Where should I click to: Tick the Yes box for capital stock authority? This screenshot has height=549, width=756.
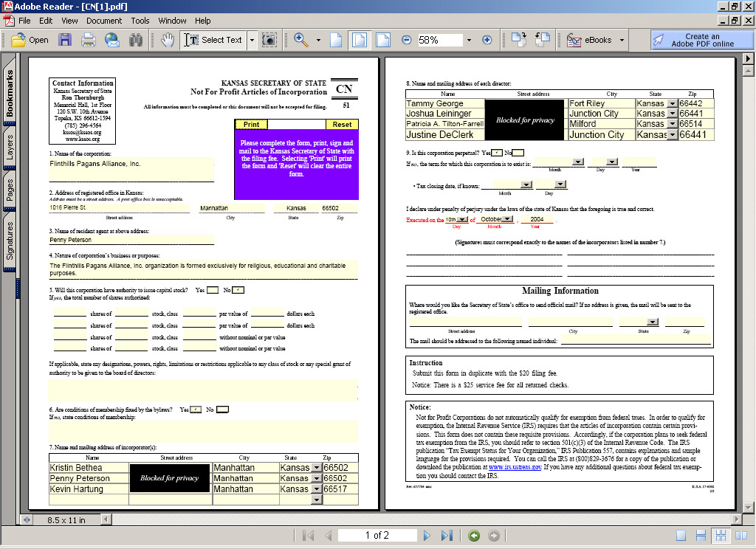(213, 290)
